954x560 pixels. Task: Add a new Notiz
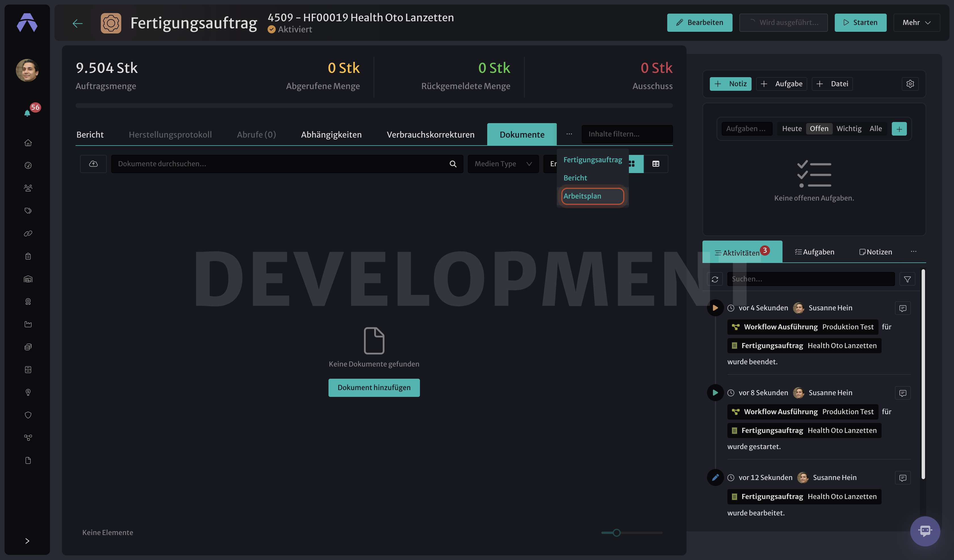point(731,84)
